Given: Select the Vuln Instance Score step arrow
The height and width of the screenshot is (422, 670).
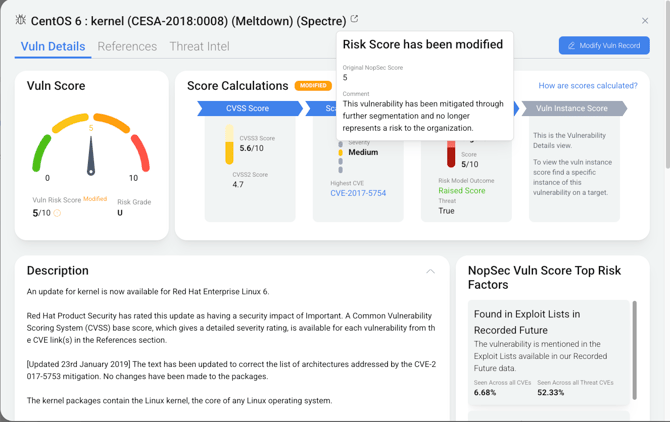Looking at the screenshot, I should coord(572,108).
